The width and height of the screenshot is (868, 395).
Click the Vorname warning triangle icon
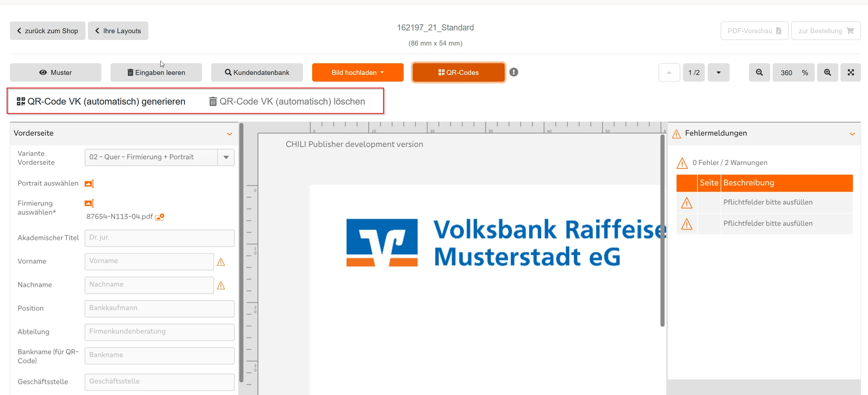(x=221, y=262)
